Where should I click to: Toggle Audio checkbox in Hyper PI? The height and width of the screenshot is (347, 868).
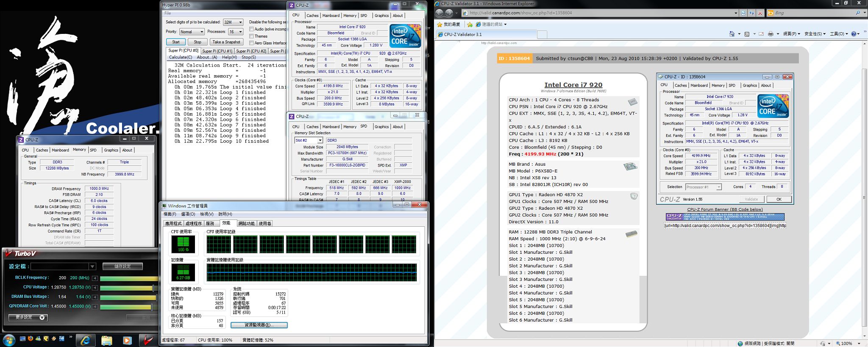click(251, 29)
